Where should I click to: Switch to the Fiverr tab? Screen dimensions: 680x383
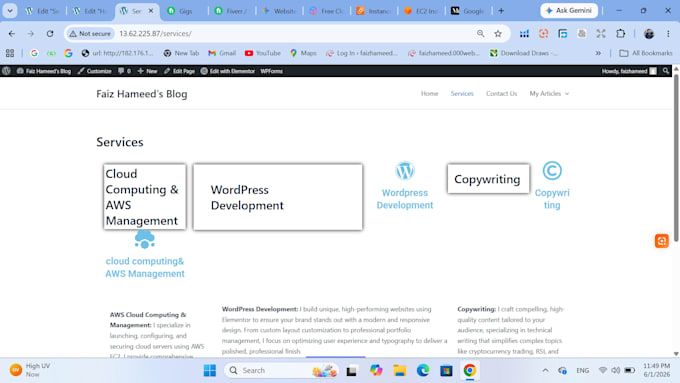point(232,11)
